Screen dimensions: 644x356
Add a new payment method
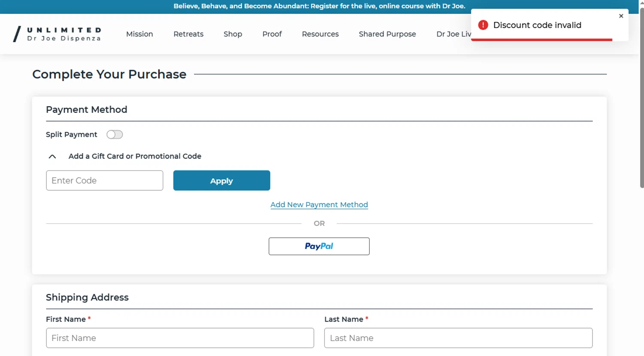[319, 205]
